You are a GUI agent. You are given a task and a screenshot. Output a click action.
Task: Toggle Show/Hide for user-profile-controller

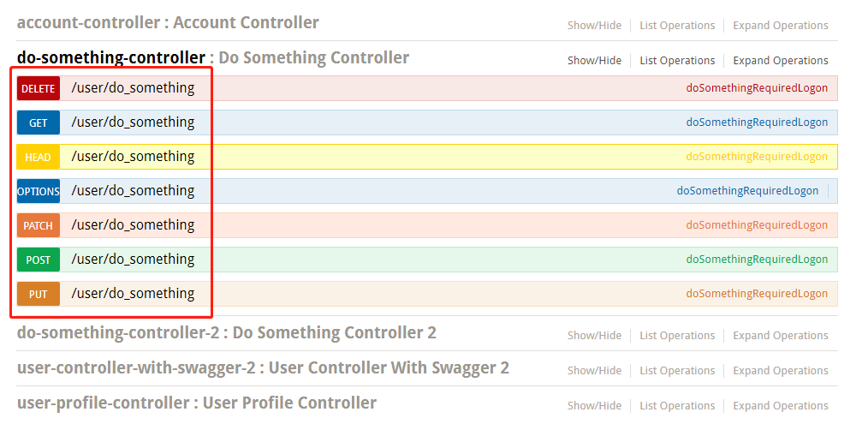(594, 405)
